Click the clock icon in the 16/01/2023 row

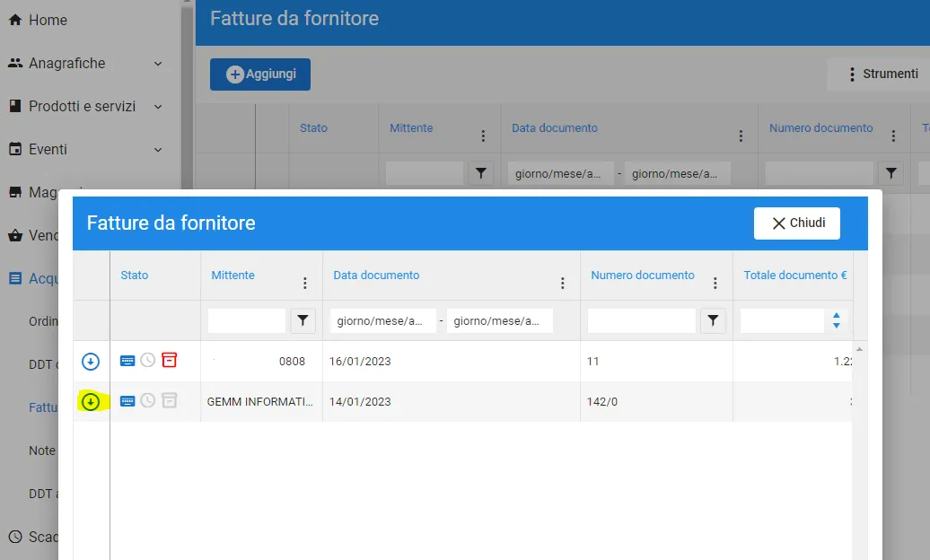tap(148, 360)
